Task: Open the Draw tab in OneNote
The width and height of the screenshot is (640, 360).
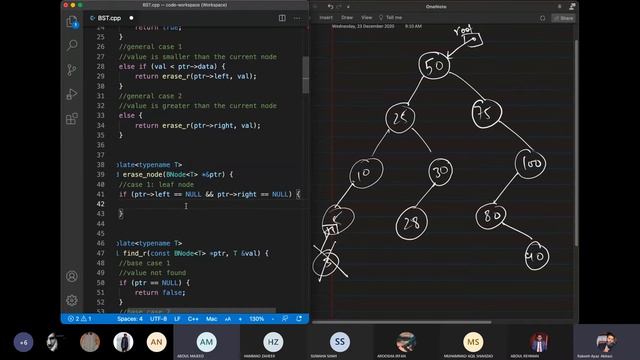Action: point(347,18)
